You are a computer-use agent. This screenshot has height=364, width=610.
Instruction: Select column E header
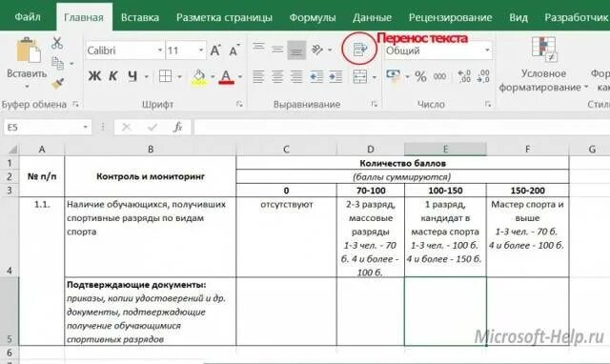pos(445,149)
